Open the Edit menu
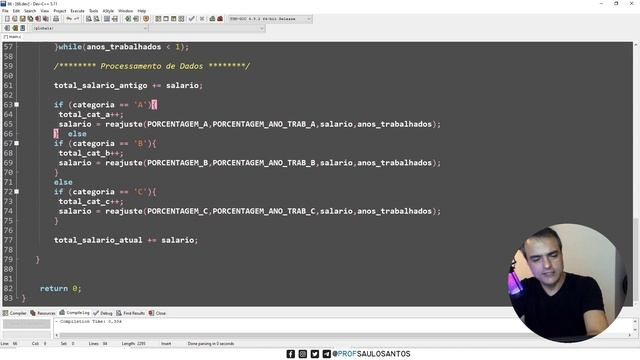The height and width of the screenshot is (360, 640). click(x=16, y=11)
